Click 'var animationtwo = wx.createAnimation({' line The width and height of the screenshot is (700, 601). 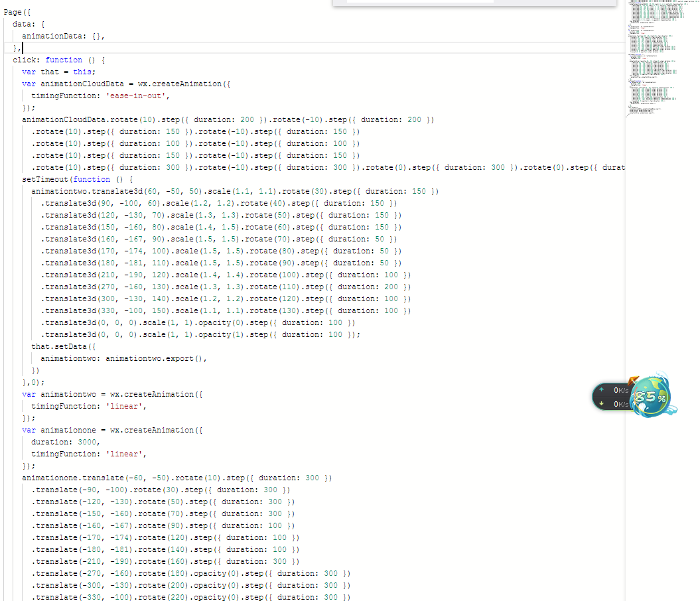112,395
